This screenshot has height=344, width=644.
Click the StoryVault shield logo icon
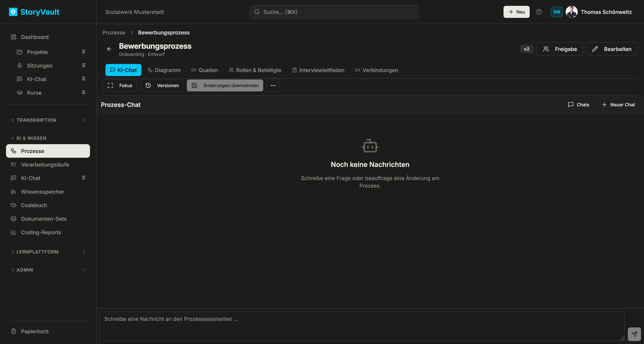coord(13,12)
